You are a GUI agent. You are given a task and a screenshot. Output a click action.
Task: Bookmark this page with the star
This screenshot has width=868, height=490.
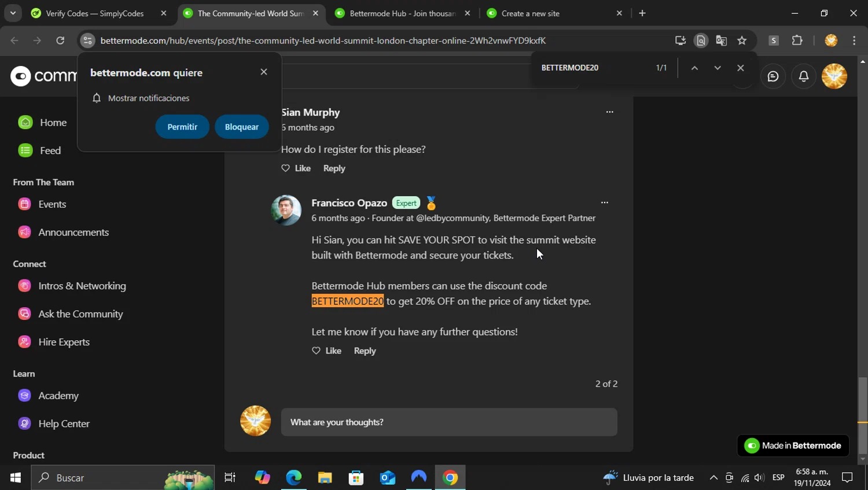(742, 40)
